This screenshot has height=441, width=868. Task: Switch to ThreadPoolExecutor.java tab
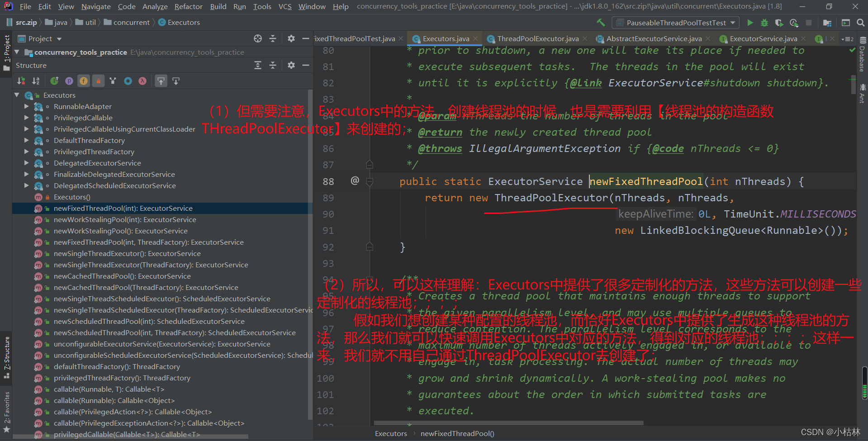click(537, 39)
